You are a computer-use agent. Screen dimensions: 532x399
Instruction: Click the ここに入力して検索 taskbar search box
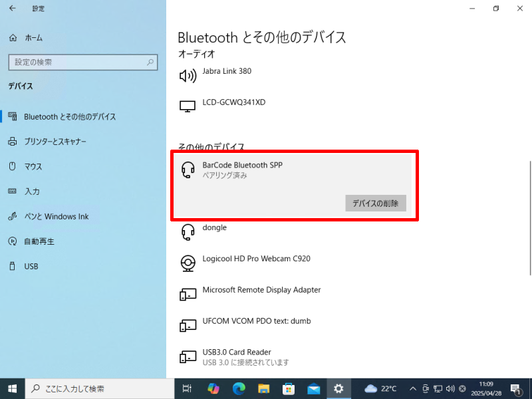(99, 389)
